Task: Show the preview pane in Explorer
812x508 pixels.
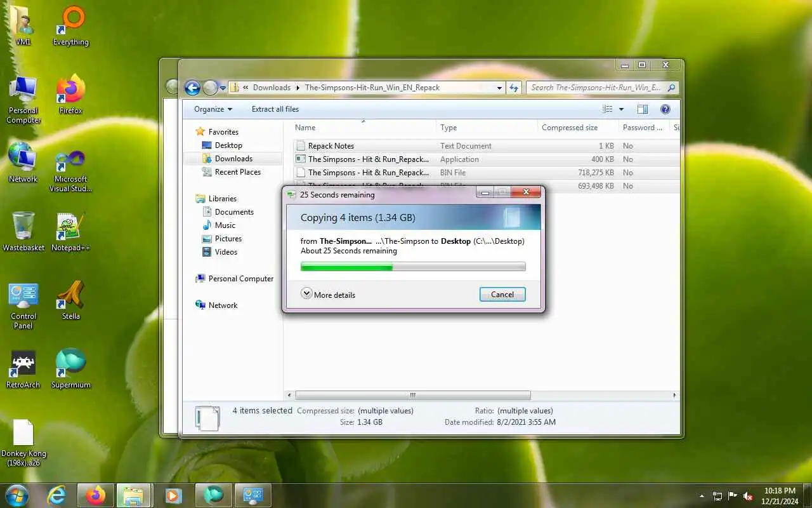Action: (642, 109)
